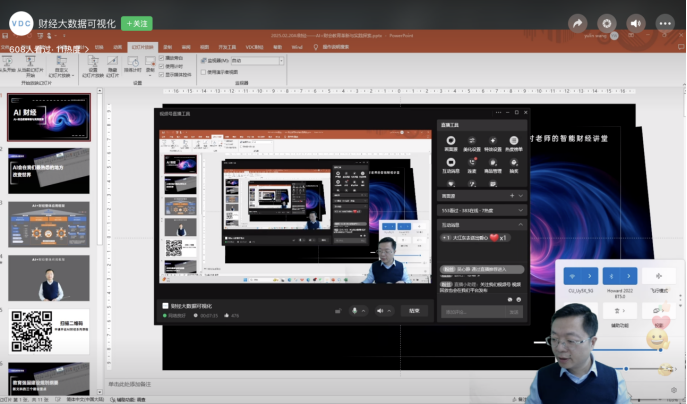The width and height of the screenshot is (687, 404).
Task: Collapse the 互动消息 panel chevron
Action: pos(520,226)
